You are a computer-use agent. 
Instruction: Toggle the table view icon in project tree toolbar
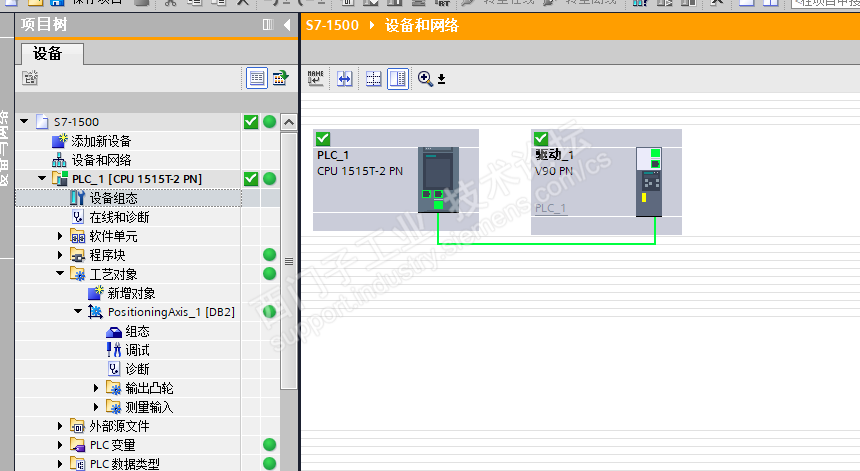point(257,78)
